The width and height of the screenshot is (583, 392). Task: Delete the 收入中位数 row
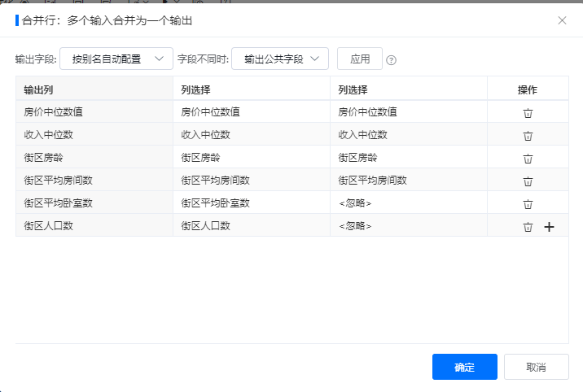528,136
